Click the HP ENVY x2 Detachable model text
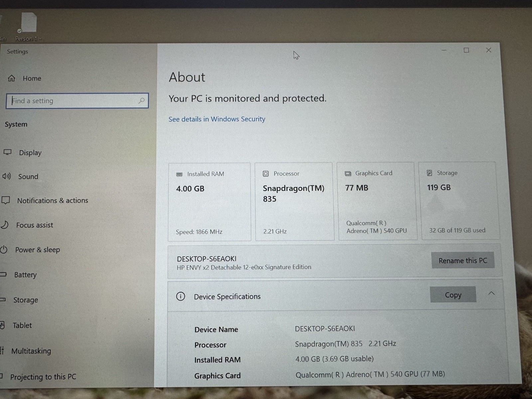Screen dimensions: 532x399 click(x=244, y=267)
